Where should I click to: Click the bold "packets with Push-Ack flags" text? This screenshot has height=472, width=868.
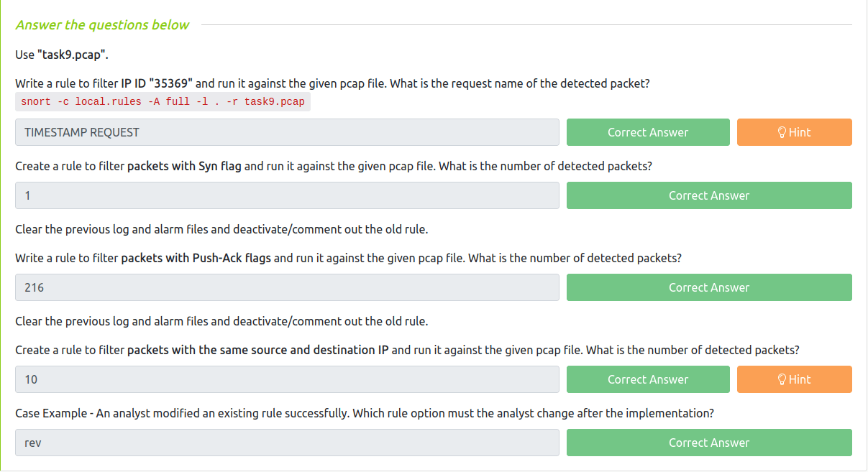tap(196, 258)
